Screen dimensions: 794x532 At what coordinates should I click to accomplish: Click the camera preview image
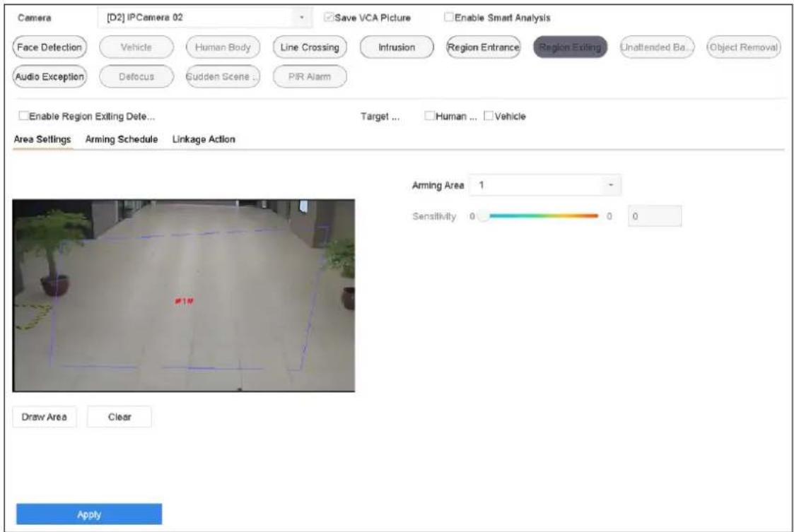pyautogui.click(x=184, y=295)
